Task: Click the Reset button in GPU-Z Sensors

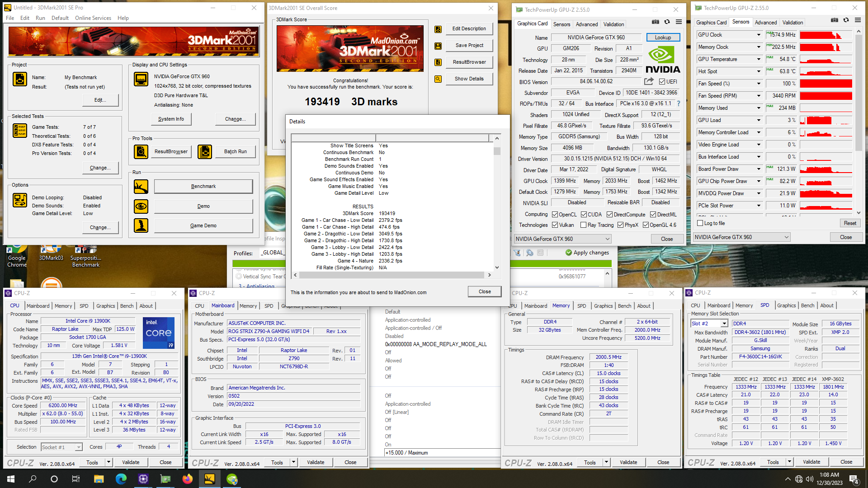Action: coord(849,223)
